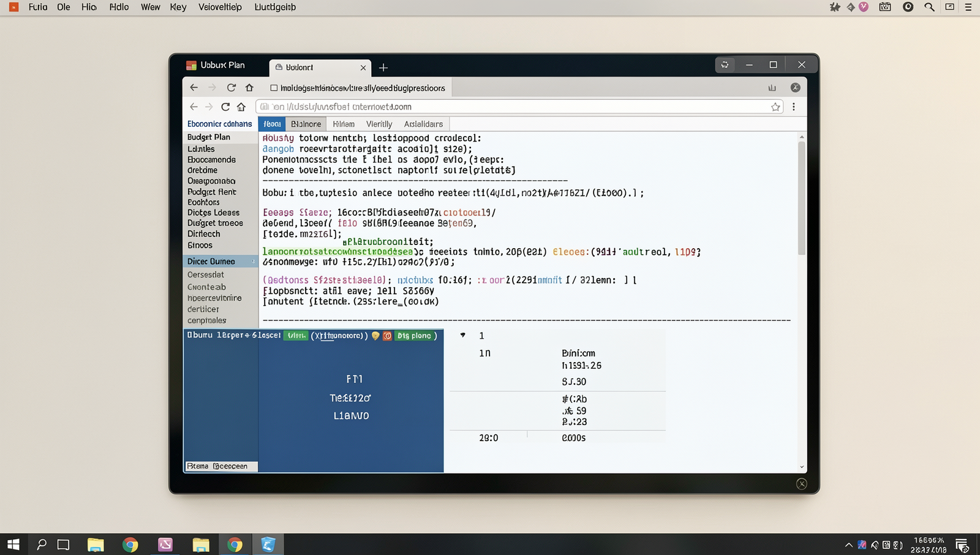Click the sync icon in title bar
The width and height of the screenshot is (980, 555).
725,65
